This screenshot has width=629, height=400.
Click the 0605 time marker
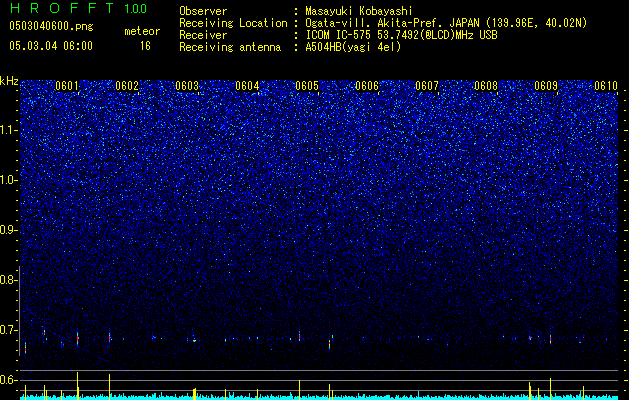click(x=307, y=86)
